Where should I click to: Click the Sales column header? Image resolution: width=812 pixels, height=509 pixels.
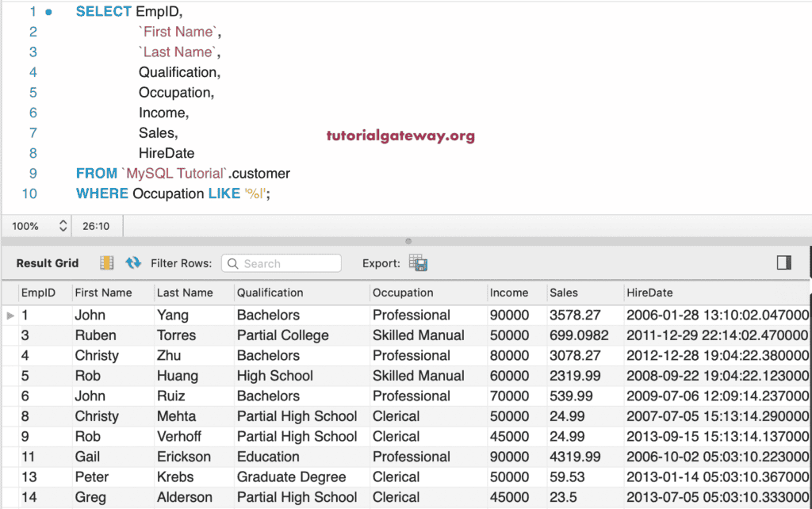point(564,293)
